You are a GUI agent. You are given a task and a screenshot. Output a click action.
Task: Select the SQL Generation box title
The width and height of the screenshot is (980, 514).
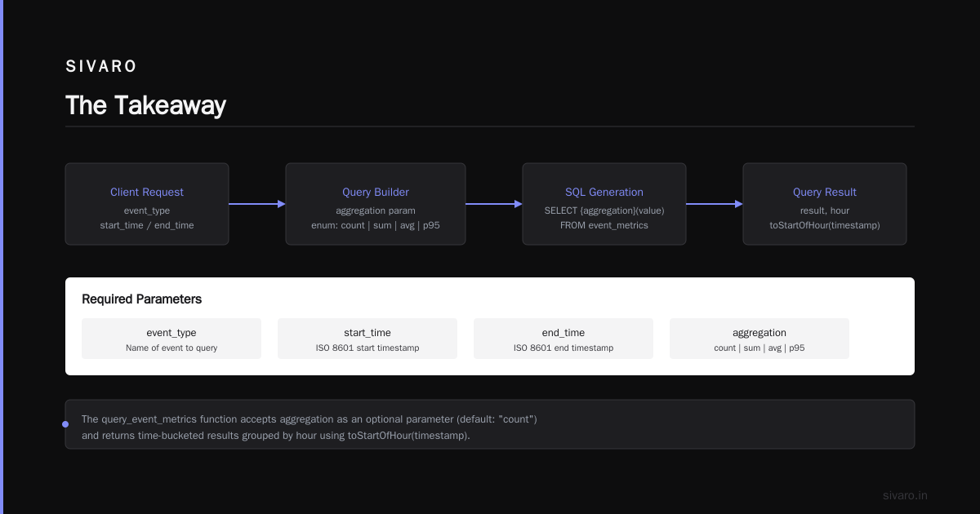pos(604,193)
